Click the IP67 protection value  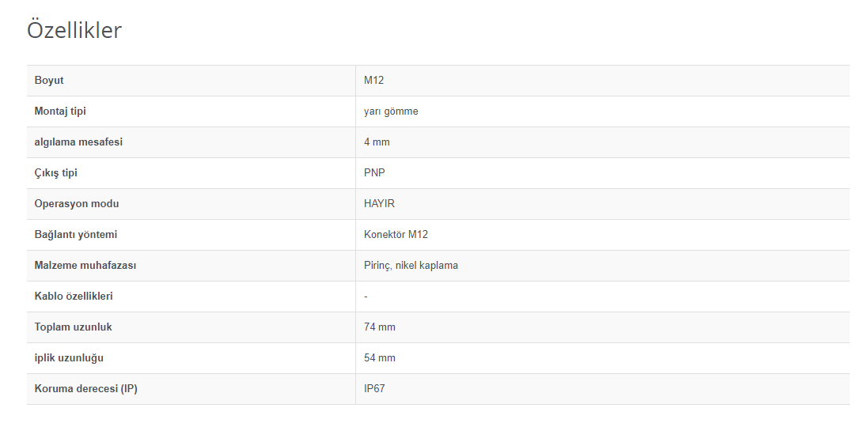(x=374, y=389)
